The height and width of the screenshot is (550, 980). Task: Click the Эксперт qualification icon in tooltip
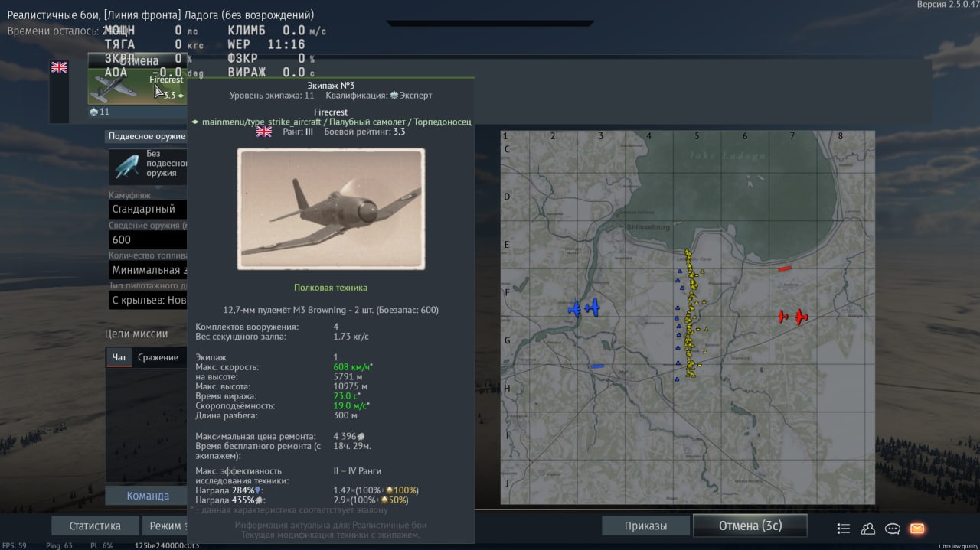[394, 96]
